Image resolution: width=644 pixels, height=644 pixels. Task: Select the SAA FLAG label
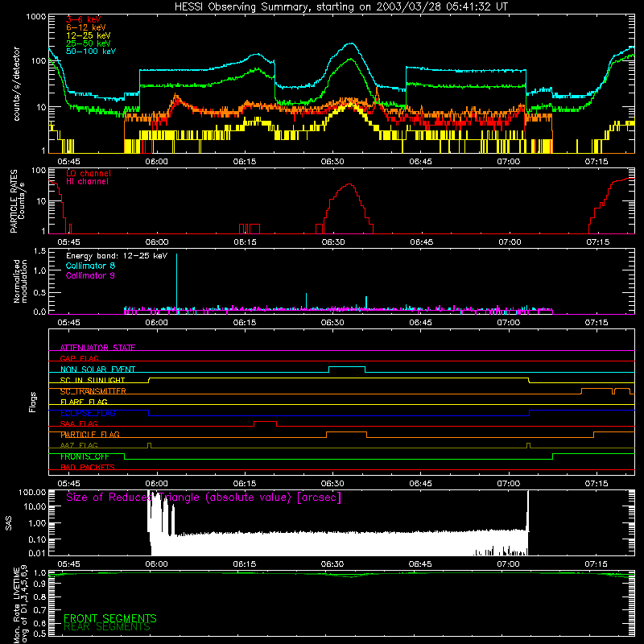coord(79,423)
